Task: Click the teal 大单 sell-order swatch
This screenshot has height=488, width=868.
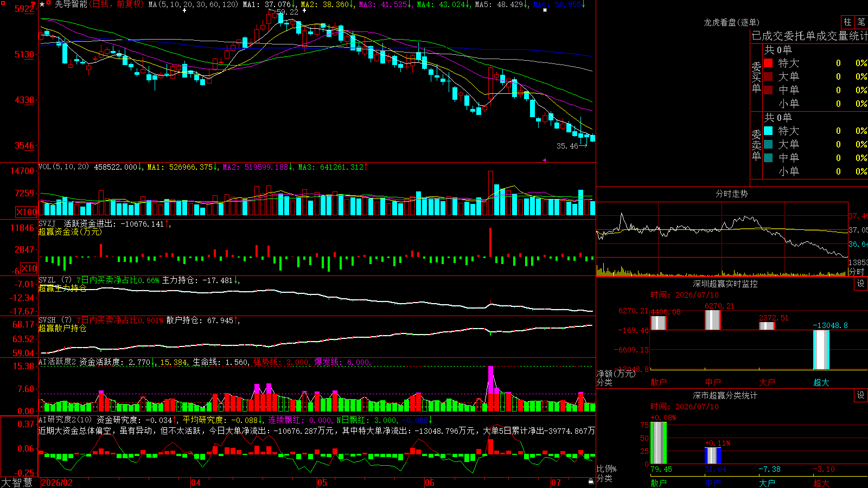Action: [768, 144]
